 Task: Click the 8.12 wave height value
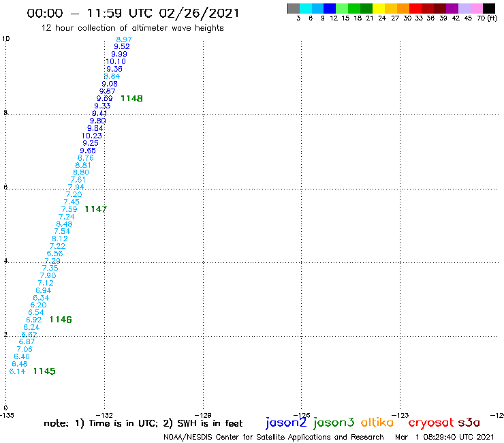60,239
